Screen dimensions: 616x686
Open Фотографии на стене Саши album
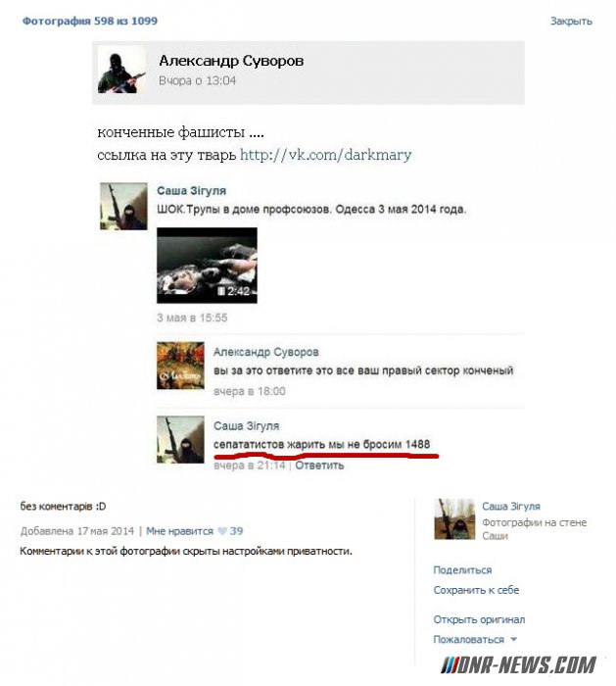tap(535, 529)
